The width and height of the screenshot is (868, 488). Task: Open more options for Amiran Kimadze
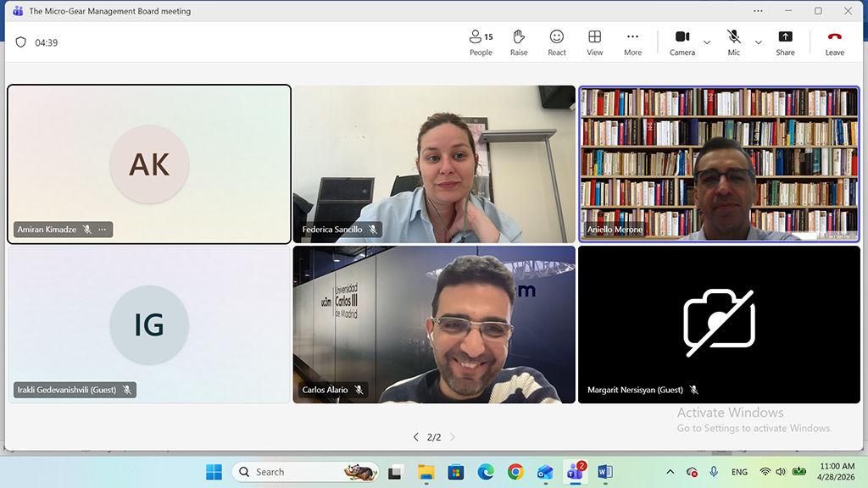coord(103,230)
